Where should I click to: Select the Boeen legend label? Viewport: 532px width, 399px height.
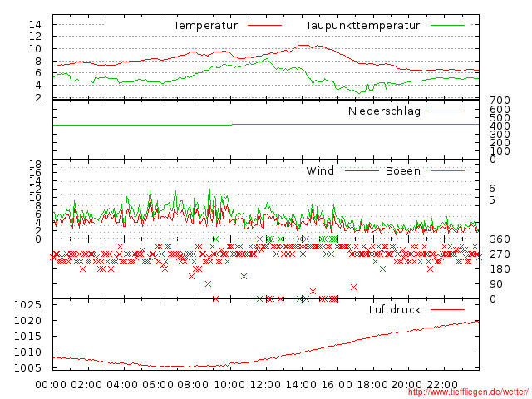click(403, 170)
